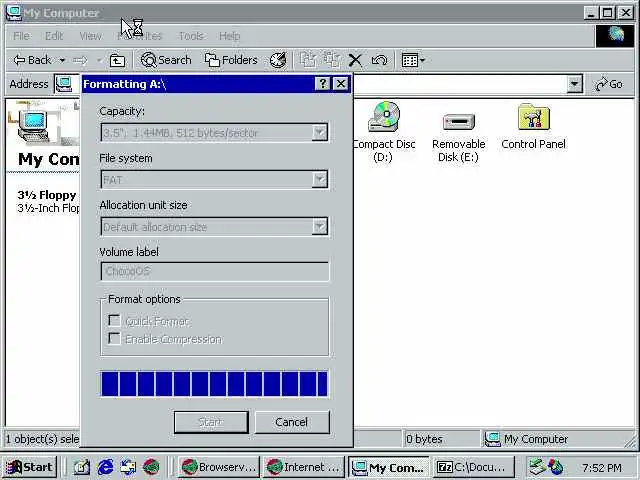Switch to C:\Docu... taskbar window
640x480 pixels.
[473, 467]
